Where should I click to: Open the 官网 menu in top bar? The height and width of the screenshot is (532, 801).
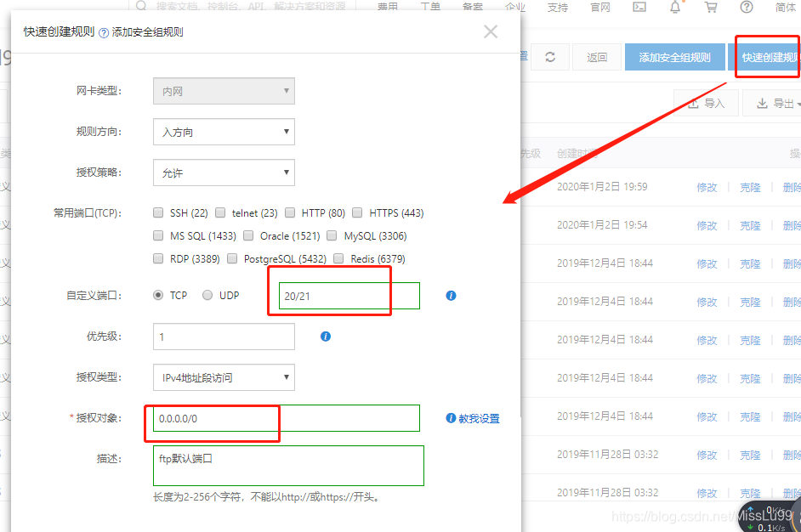tap(600, 7)
